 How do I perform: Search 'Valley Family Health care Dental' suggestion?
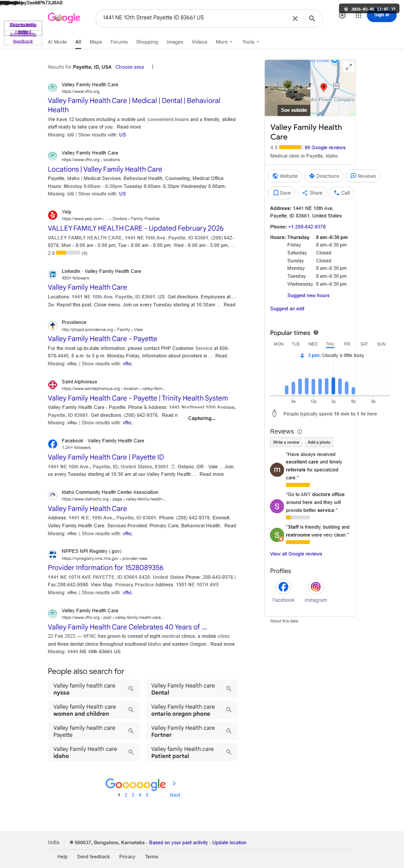pos(191,689)
